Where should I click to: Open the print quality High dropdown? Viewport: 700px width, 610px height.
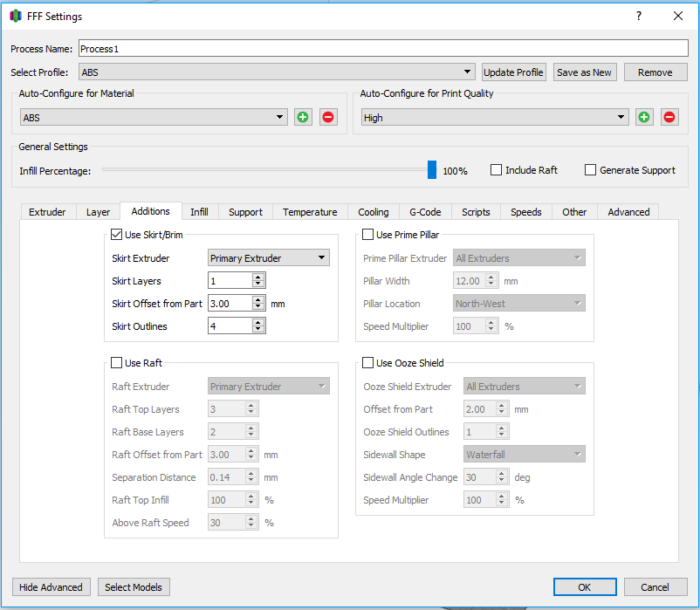[x=495, y=117]
